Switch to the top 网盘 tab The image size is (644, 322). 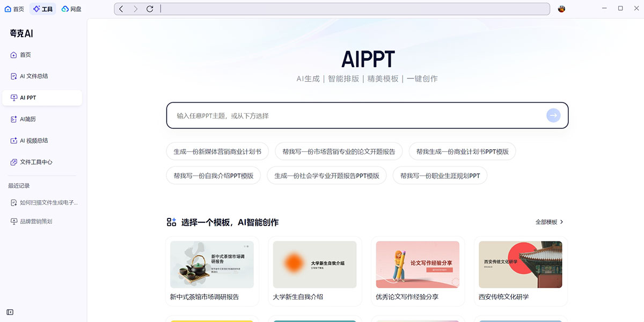(x=72, y=9)
